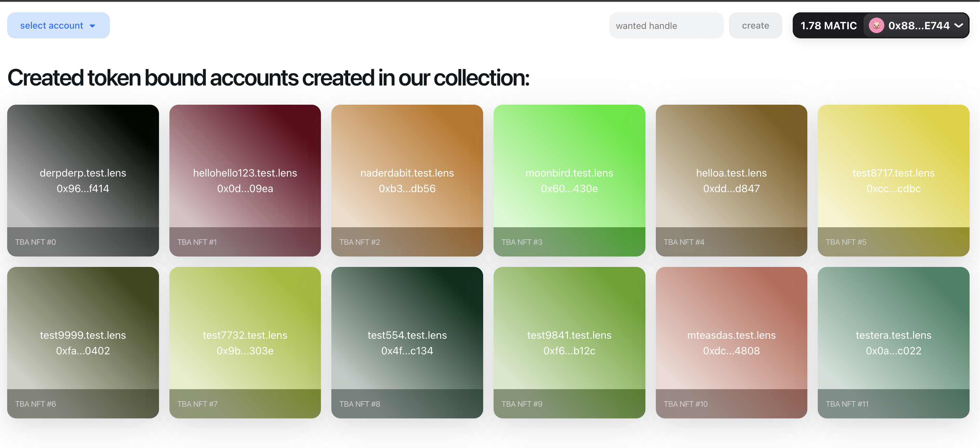Screen dimensions: 980x448
Task: Click the wanted handle input field
Action: tap(666, 25)
